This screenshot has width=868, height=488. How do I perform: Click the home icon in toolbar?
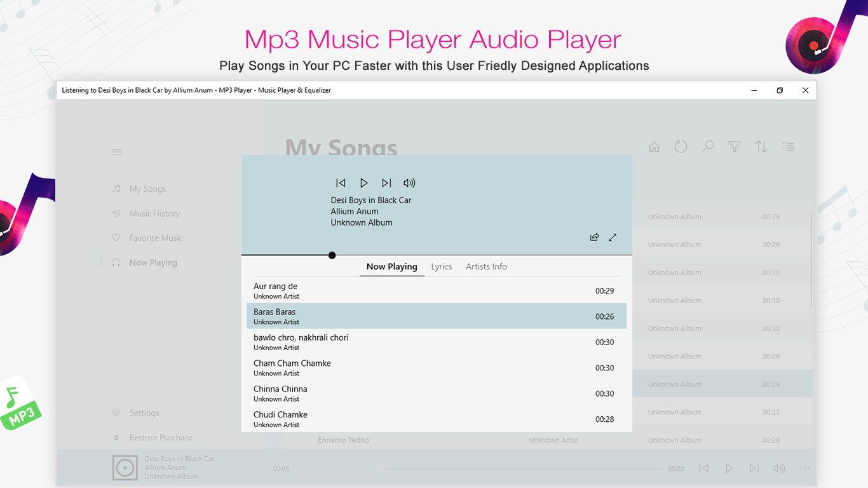point(654,147)
